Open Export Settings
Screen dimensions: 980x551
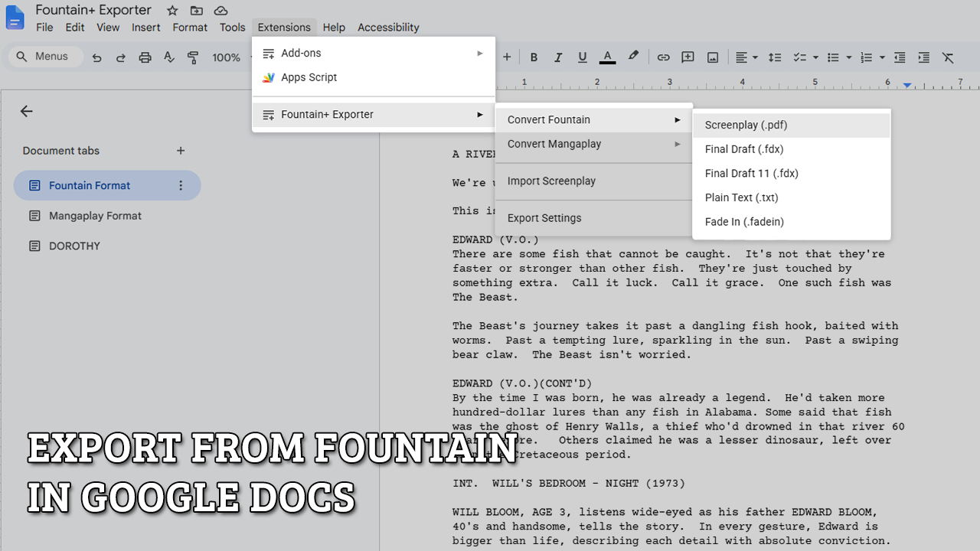pos(594,218)
